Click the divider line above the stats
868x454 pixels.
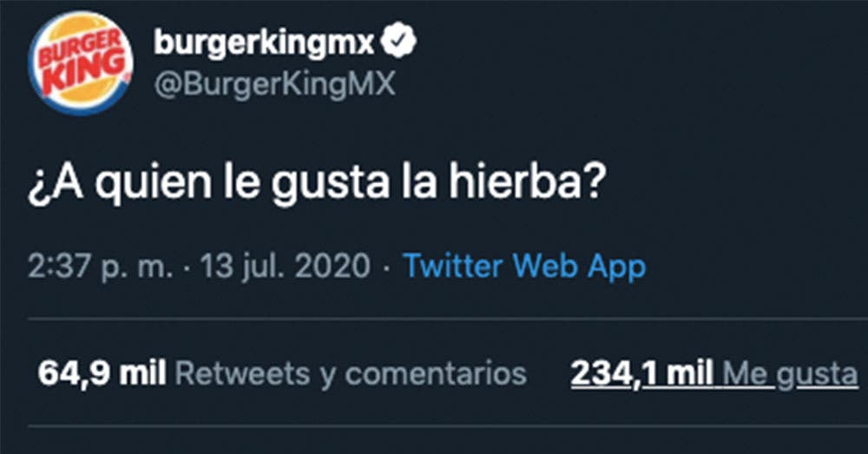tap(448, 319)
